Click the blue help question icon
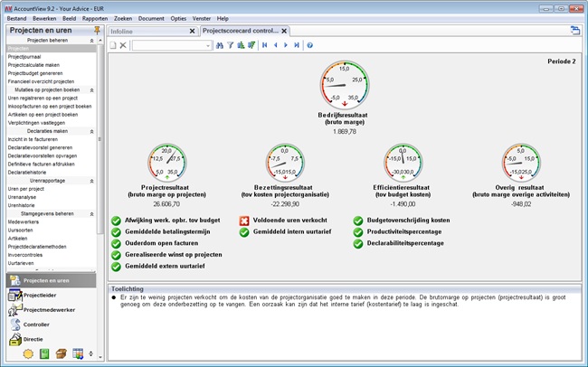The image size is (588, 367). [x=309, y=45]
